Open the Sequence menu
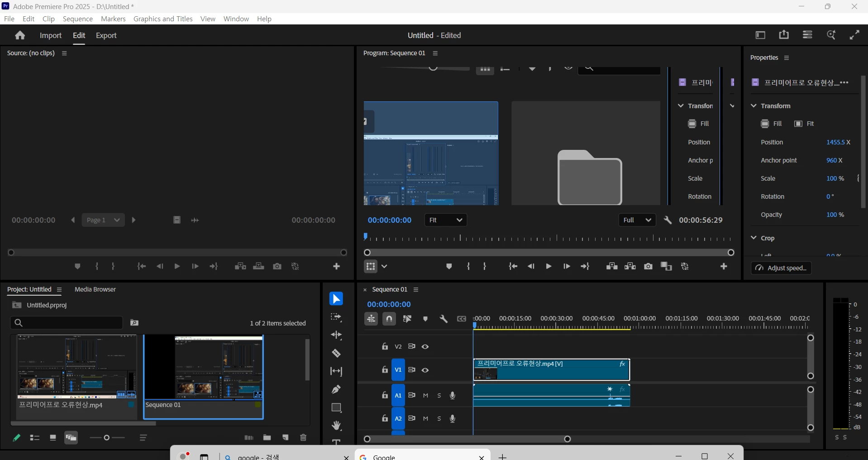The image size is (868, 460). [78, 19]
